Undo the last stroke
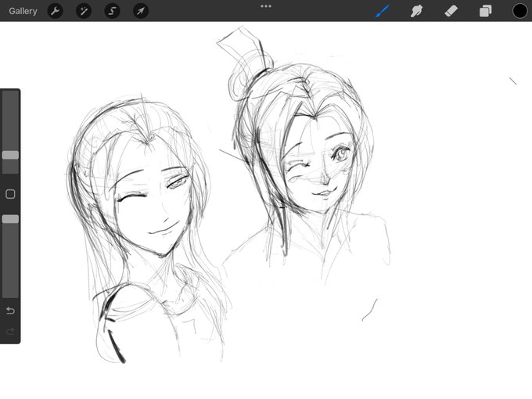Image resolution: width=532 pixels, height=399 pixels. (10, 311)
